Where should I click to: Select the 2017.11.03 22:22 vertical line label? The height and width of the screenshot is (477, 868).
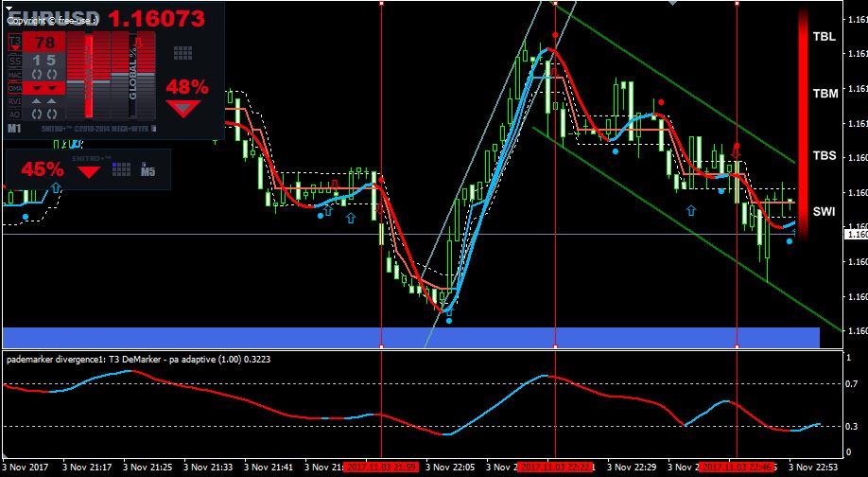(556, 468)
